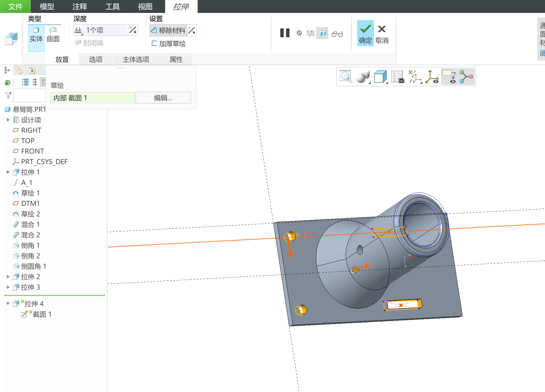Collapse the Extrude 4 tree node

point(8,304)
